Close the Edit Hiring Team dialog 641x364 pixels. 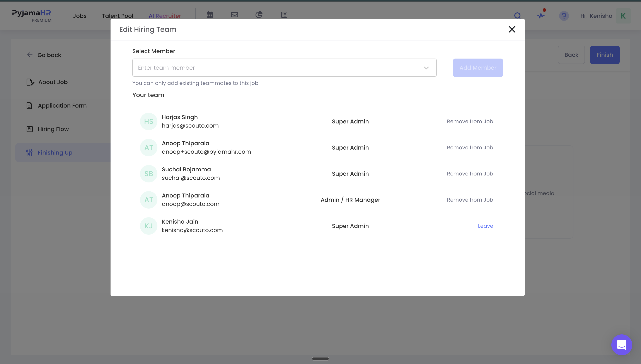512,29
